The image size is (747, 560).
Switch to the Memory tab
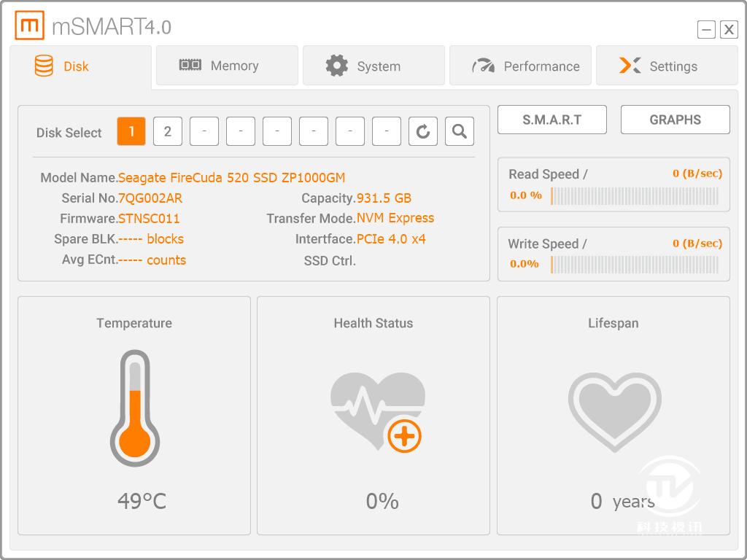(x=227, y=66)
